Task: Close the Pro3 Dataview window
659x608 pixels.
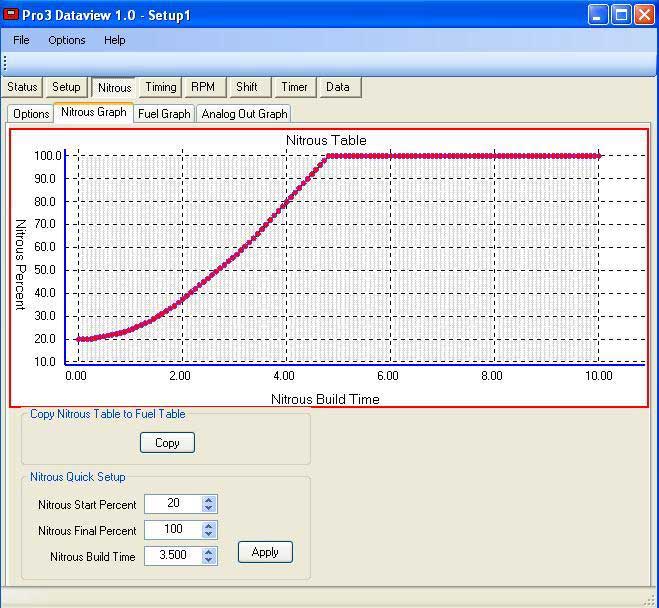Action: (x=644, y=15)
